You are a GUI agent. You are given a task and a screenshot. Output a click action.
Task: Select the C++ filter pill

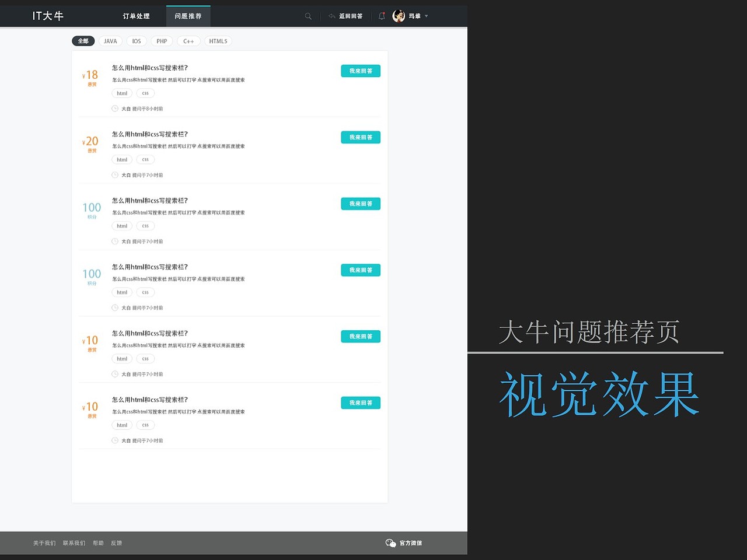(x=188, y=41)
